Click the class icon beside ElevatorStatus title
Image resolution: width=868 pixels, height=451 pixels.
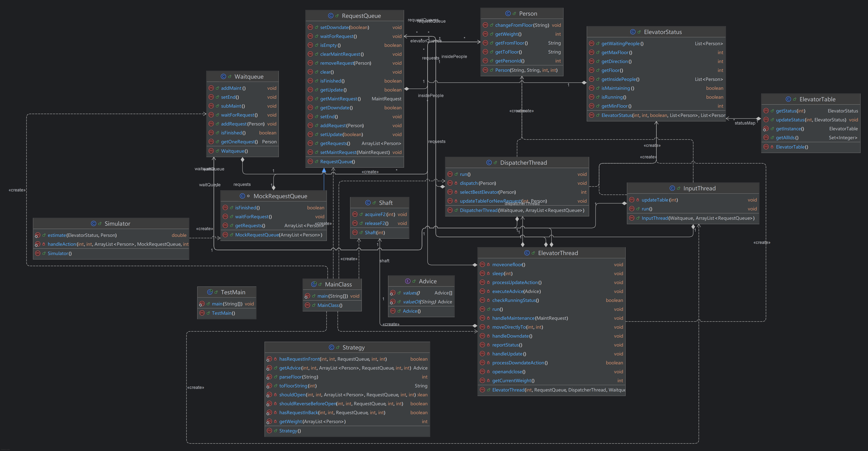click(x=633, y=32)
